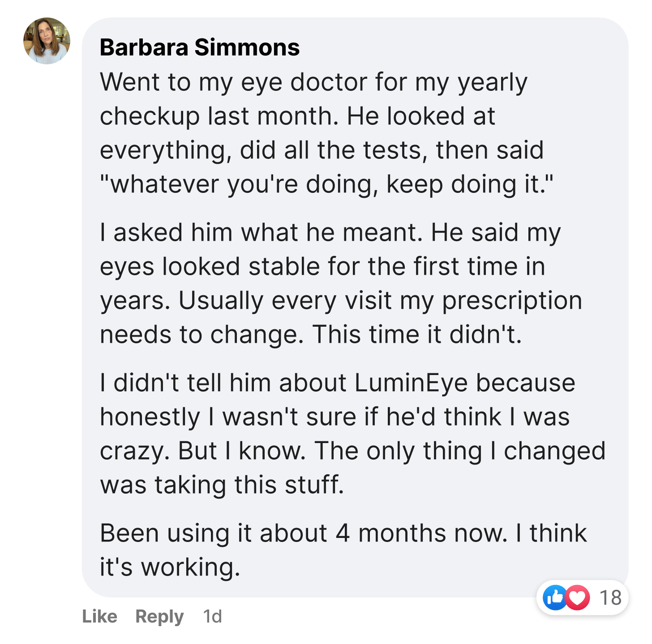The width and height of the screenshot is (652, 644).
Task: Open Barbara Simmons' profile picture
Action: pyautogui.click(x=47, y=41)
